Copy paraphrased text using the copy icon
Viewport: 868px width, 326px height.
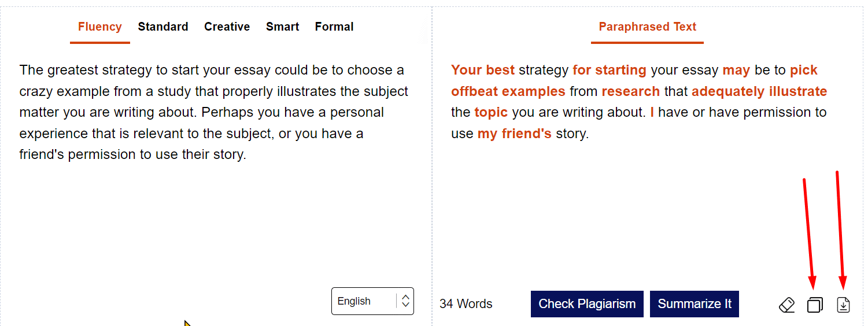[815, 305]
